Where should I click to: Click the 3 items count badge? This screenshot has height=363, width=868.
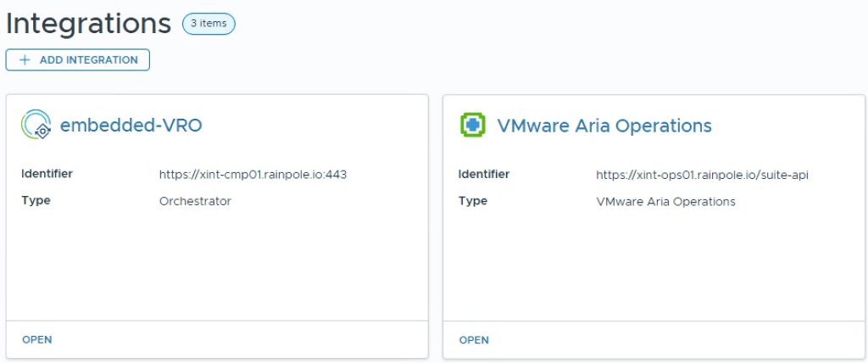pos(209,24)
